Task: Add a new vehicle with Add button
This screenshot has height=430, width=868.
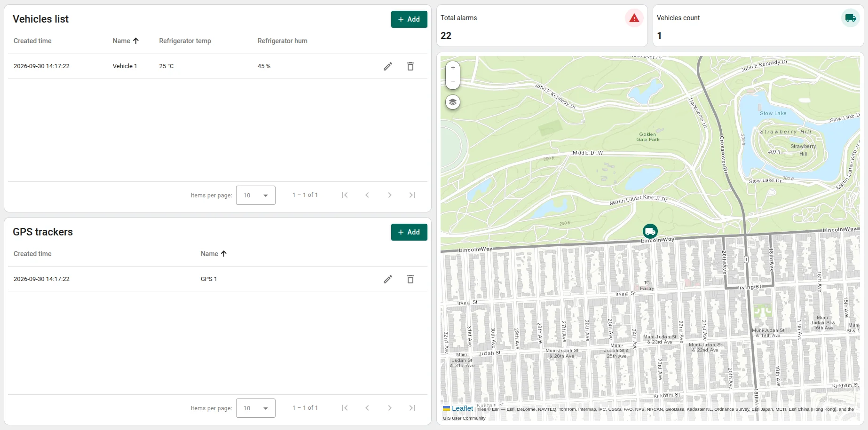Action: pyautogui.click(x=409, y=19)
